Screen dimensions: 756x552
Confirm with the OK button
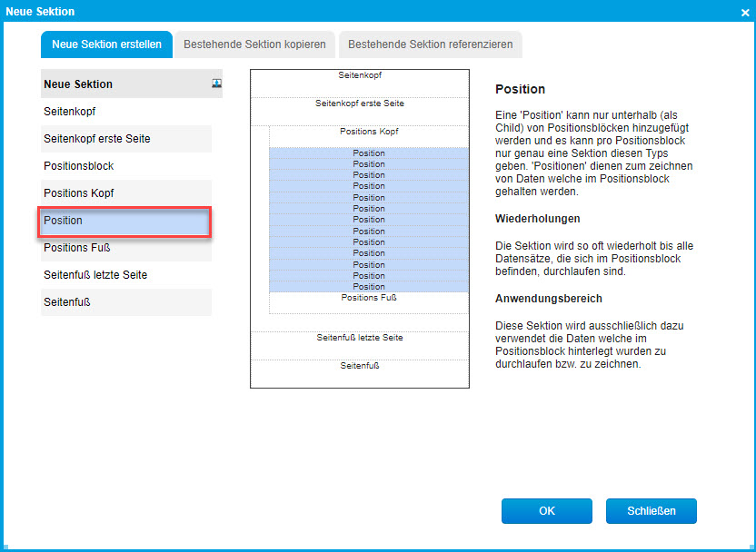point(546,511)
